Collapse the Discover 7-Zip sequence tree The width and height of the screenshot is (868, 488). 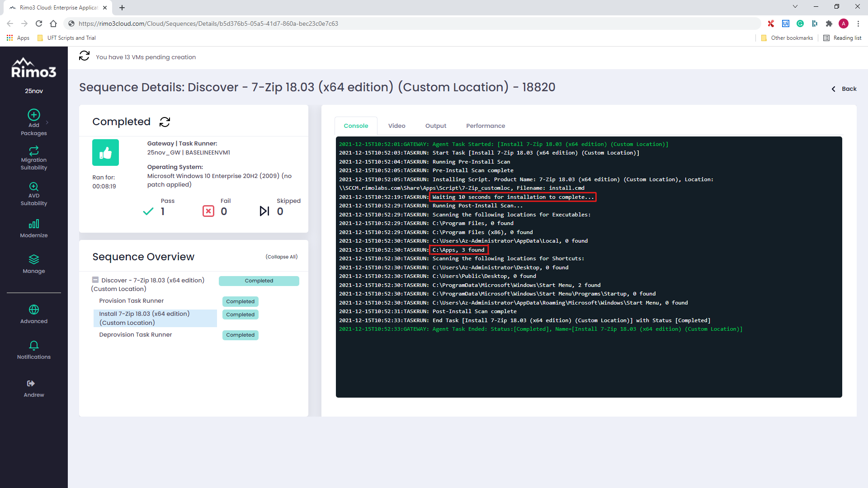tap(95, 280)
